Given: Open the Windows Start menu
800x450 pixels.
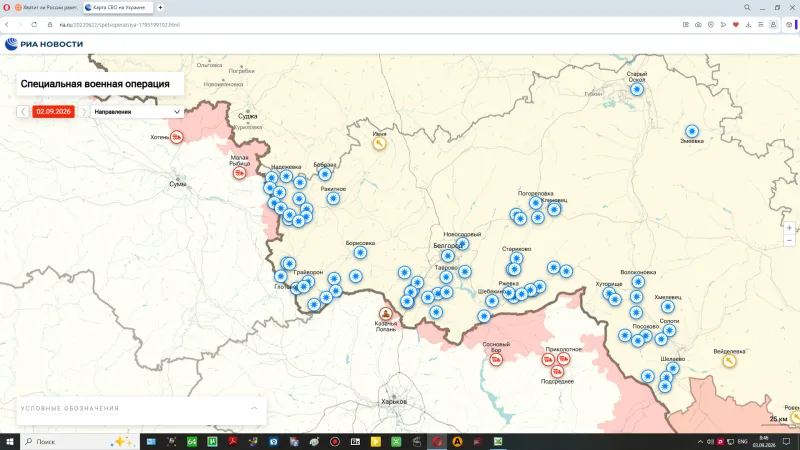Looking at the screenshot, I should click(x=10, y=441).
